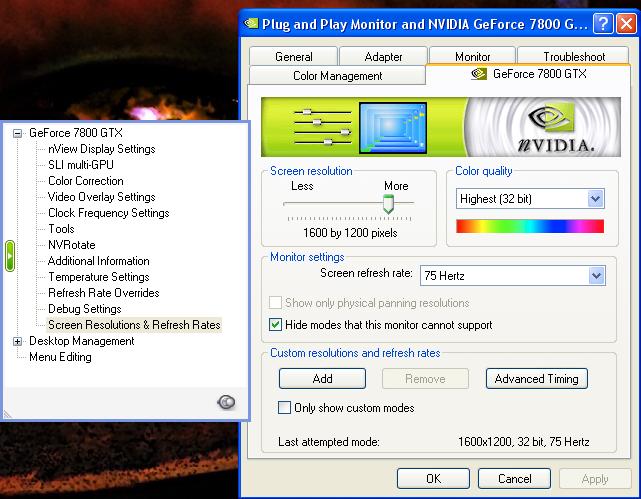Image resolution: width=641 pixels, height=499 pixels.
Task: Click the NVIDIA icon on the GeForce 7800 GTX tab
Action: pos(478,74)
